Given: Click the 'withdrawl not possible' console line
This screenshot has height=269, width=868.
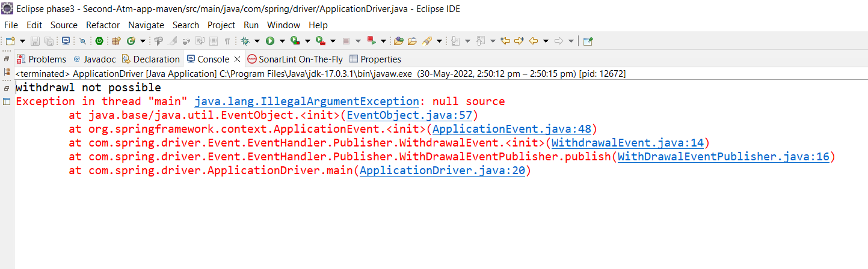Looking at the screenshot, I should point(88,88).
